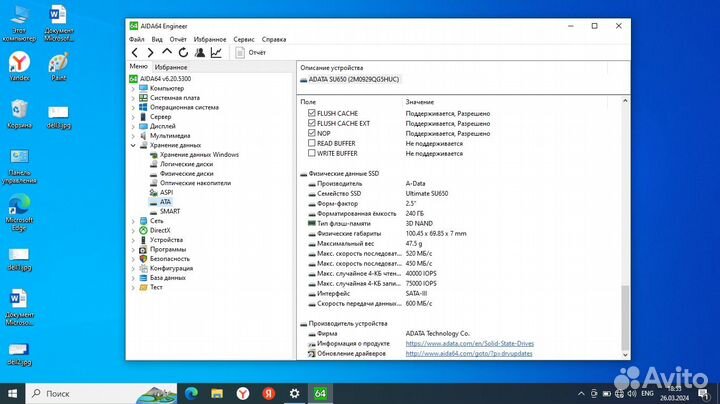Click scrollbar up arrow in details pane
This screenshot has height=404, width=720.
click(625, 101)
